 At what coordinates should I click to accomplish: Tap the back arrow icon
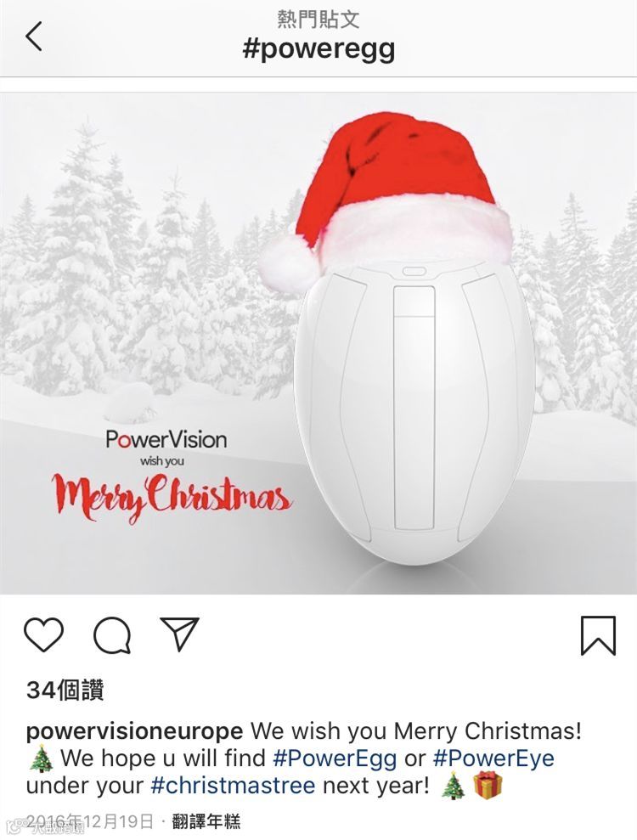(33, 37)
